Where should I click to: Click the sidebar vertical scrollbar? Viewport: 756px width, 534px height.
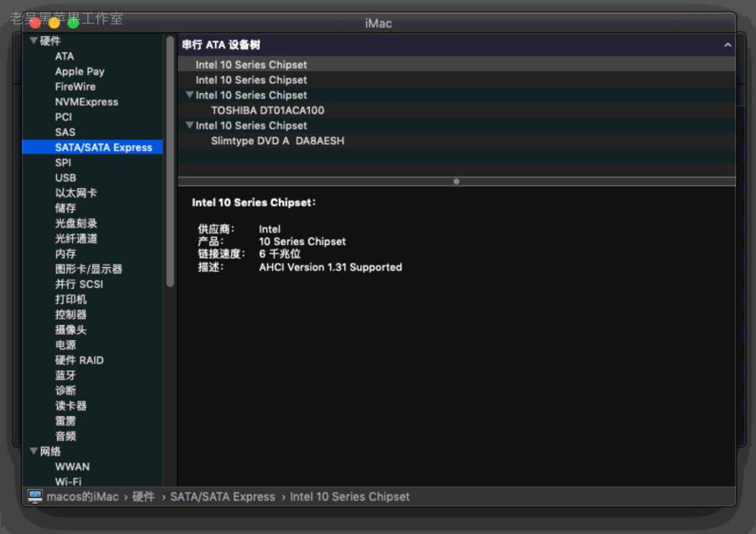171,160
